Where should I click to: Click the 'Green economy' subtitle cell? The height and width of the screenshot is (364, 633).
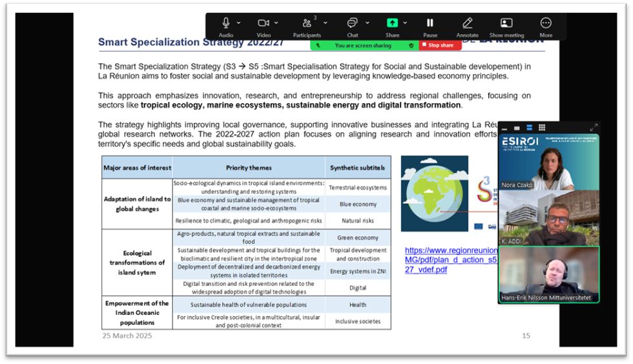tap(358, 238)
